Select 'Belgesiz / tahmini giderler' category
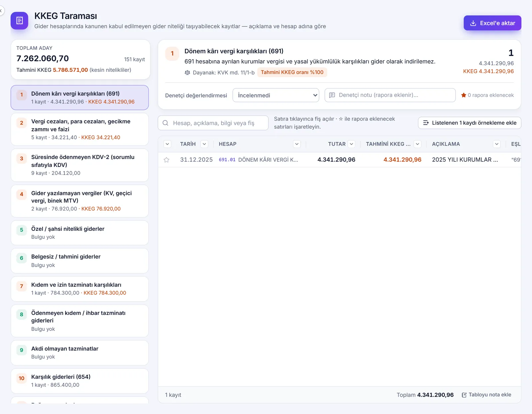The width and height of the screenshot is (532, 414). [80, 261]
